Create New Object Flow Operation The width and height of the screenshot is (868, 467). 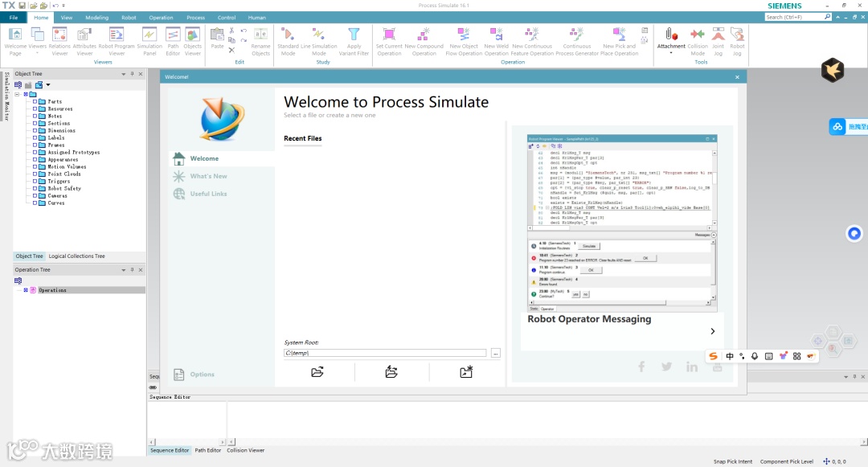tap(464, 42)
